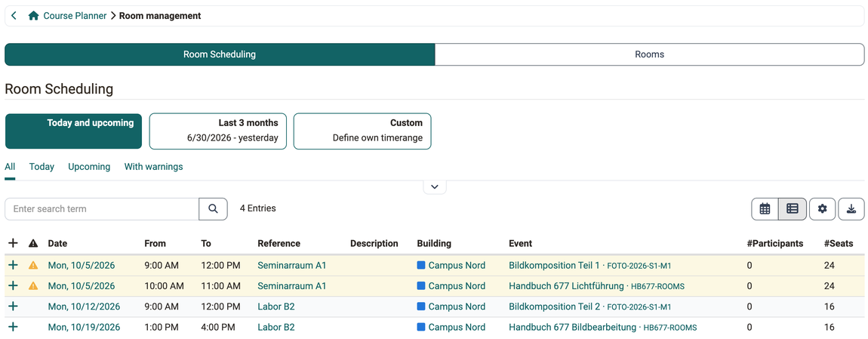Screen dimensions: 868x339
Task: Open date link in 9:00 AM Seminarraum A1 row
Action: (x=82, y=265)
